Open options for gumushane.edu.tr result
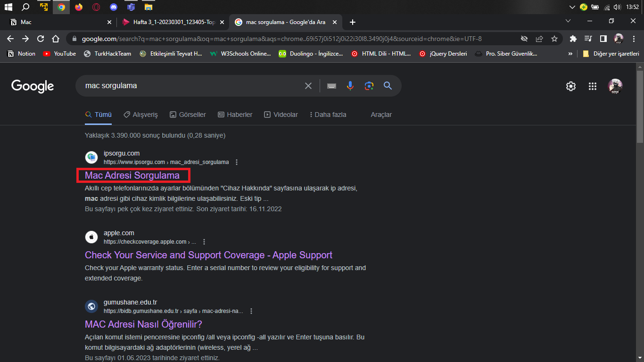The image size is (644, 362). (x=251, y=311)
